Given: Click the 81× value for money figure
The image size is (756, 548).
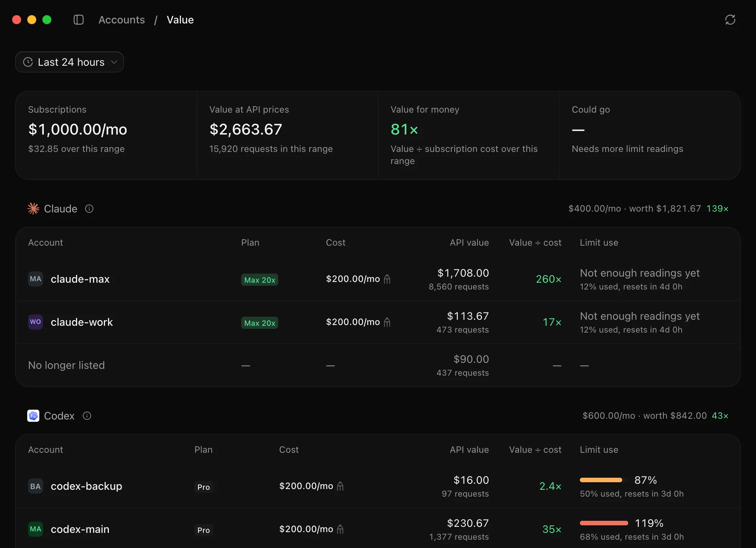Looking at the screenshot, I should click(404, 129).
